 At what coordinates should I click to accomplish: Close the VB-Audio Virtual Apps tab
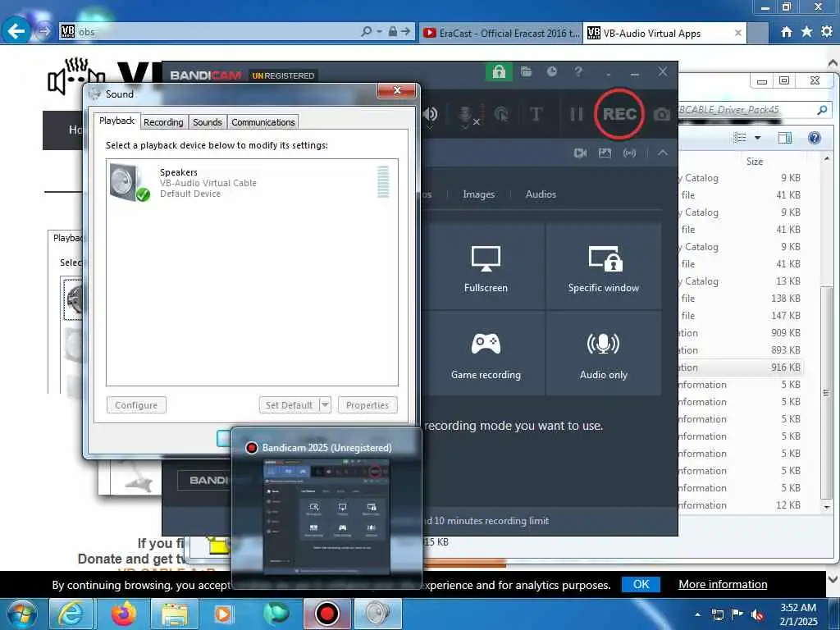tap(737, 33)
